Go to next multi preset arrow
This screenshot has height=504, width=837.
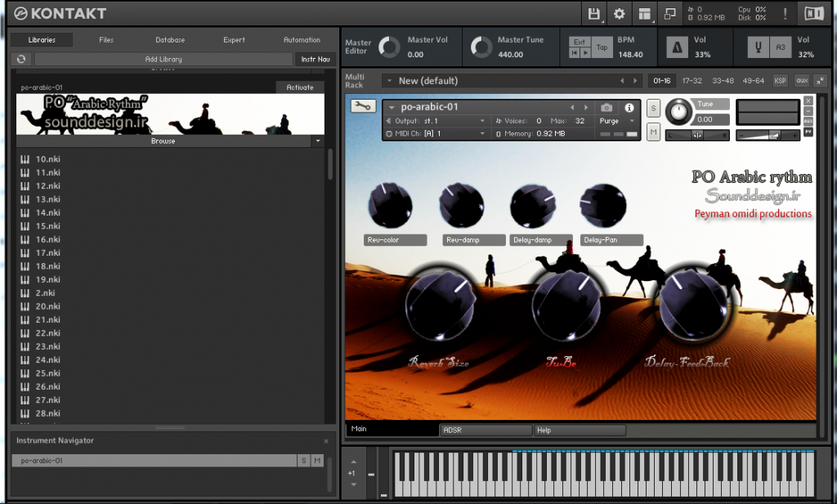pyautogui.click(x=634, y=81)
